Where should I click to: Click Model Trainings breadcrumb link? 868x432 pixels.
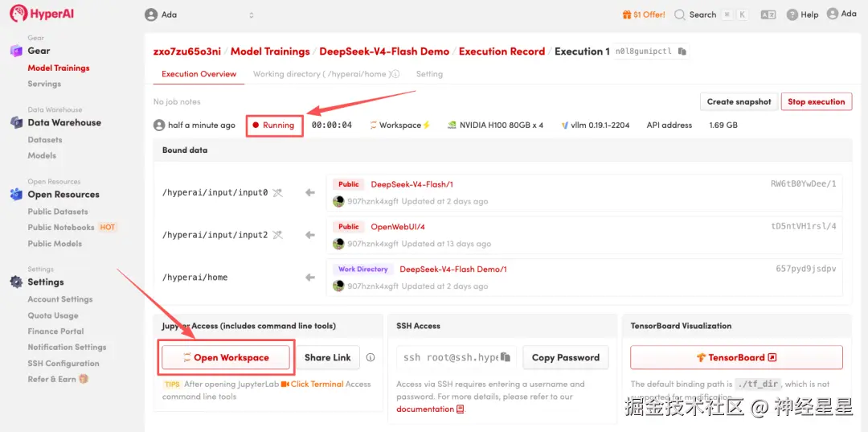click(270, 51)
